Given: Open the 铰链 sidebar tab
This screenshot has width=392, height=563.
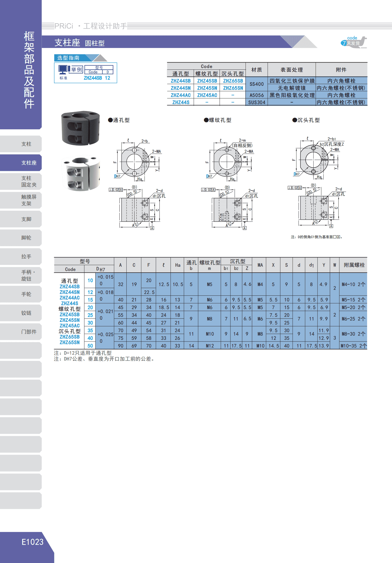Looking at the screenshot, I should (21, 313).
